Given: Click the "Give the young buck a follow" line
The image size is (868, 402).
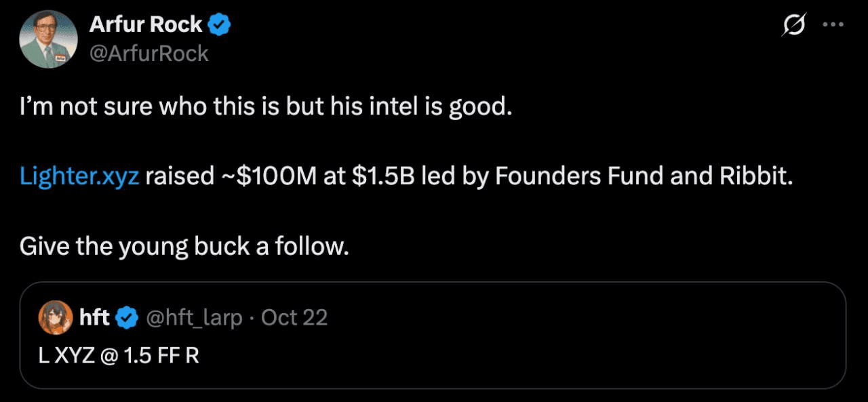Looking at the screenshot, I should click(x=184, y=245).
